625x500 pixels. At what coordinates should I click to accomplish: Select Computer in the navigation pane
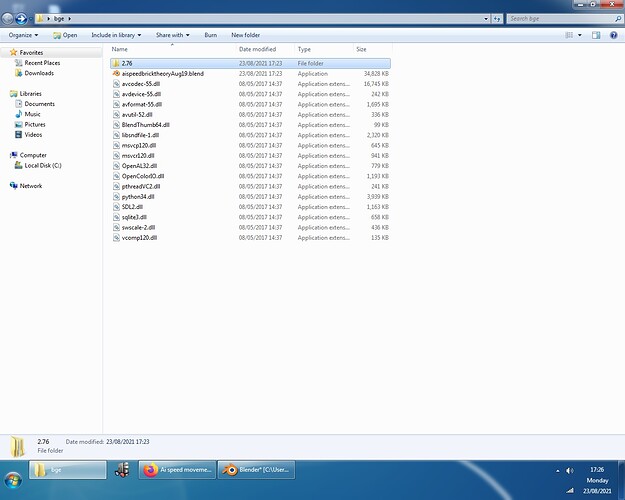(33, 155)
